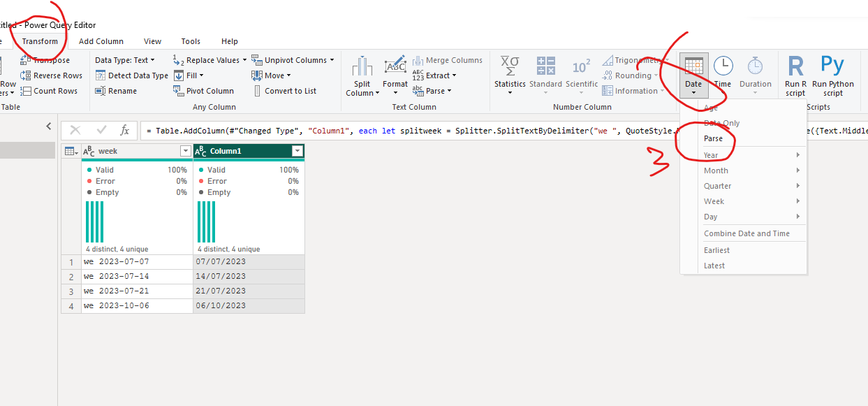868x406 pixels.
Task: Click the Rename column button
Action: [116, 91]
